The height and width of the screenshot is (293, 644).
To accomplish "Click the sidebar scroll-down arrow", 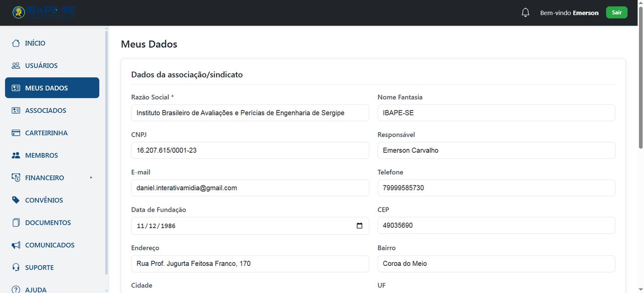I will coord(107,290).
